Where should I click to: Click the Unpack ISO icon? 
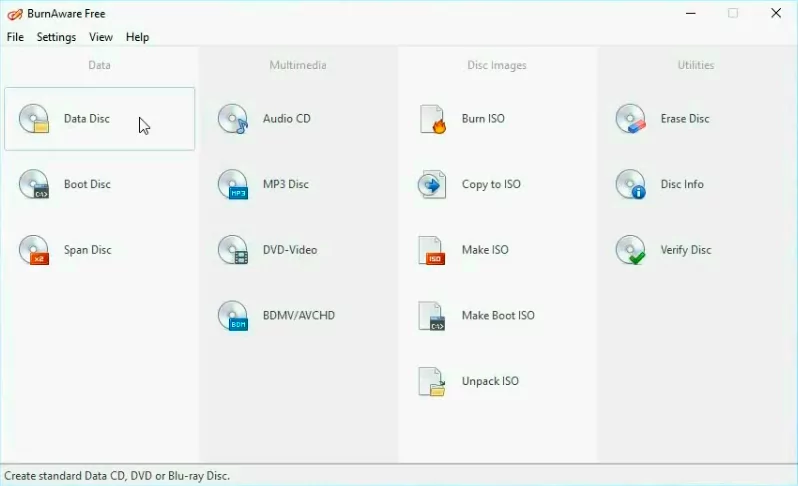[x=432, y=382]
